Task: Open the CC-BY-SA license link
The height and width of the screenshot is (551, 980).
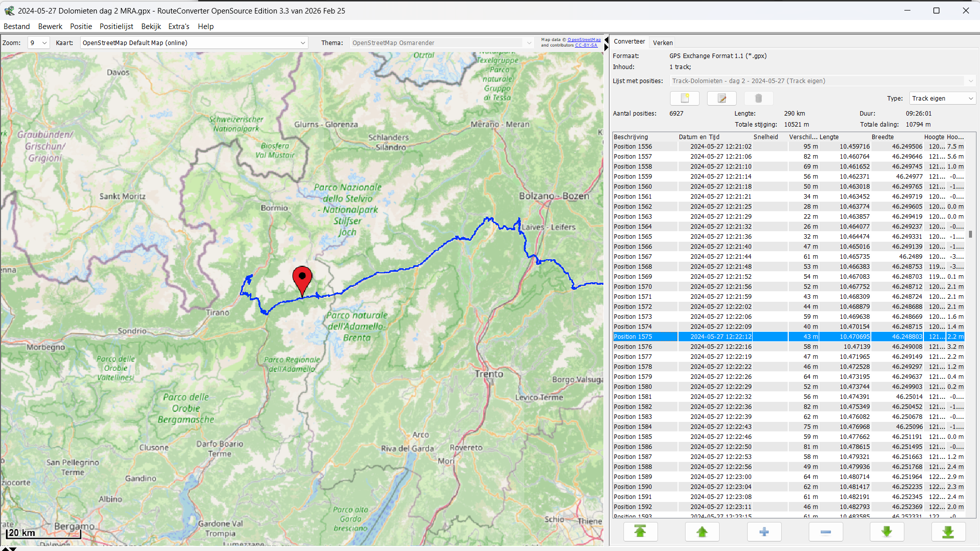Action: [586, 45]
